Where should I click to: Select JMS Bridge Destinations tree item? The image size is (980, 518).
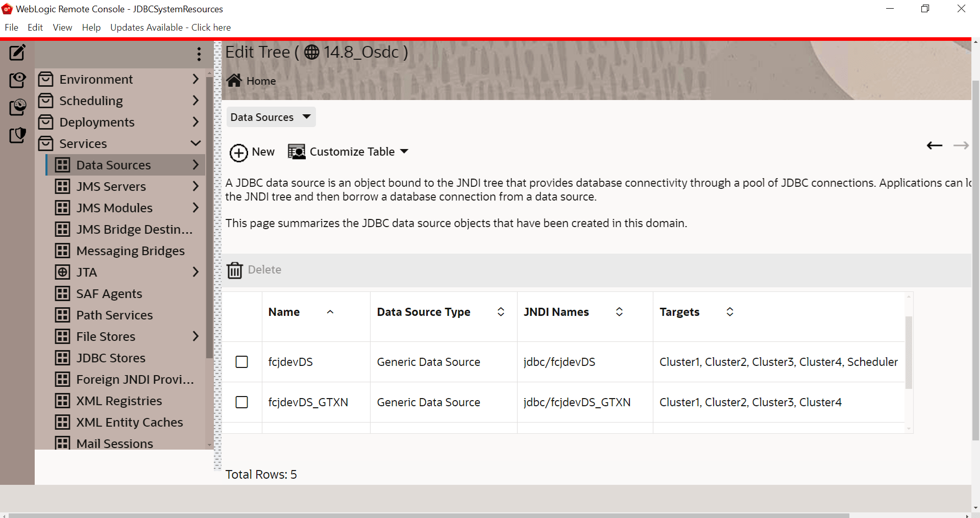[x=135, y=229]
